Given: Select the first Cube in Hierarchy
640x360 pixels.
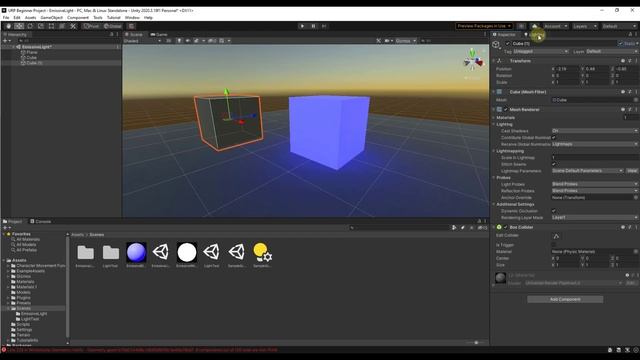Looking at the screenshot, I should (31, 58).
